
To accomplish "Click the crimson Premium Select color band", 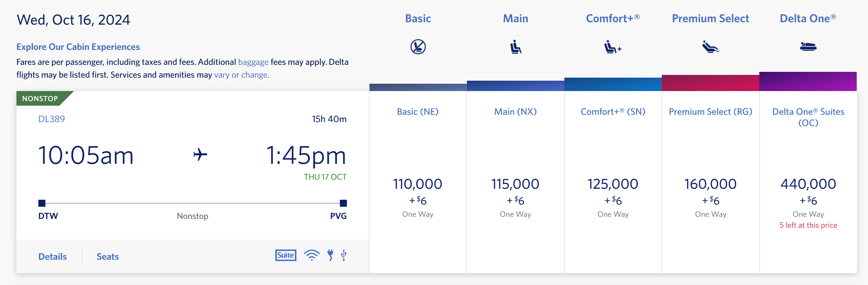I will point(710,83).
